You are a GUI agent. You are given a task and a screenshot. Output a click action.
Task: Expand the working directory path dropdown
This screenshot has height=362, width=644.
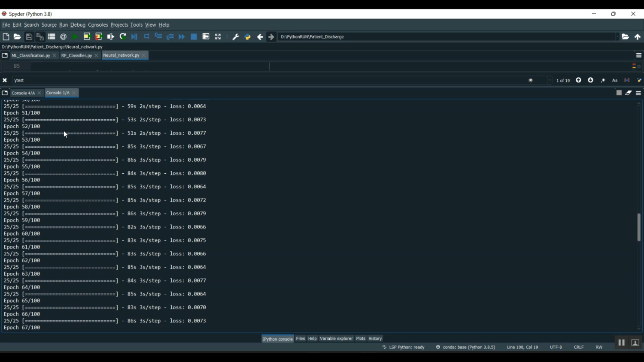point(617,37)
